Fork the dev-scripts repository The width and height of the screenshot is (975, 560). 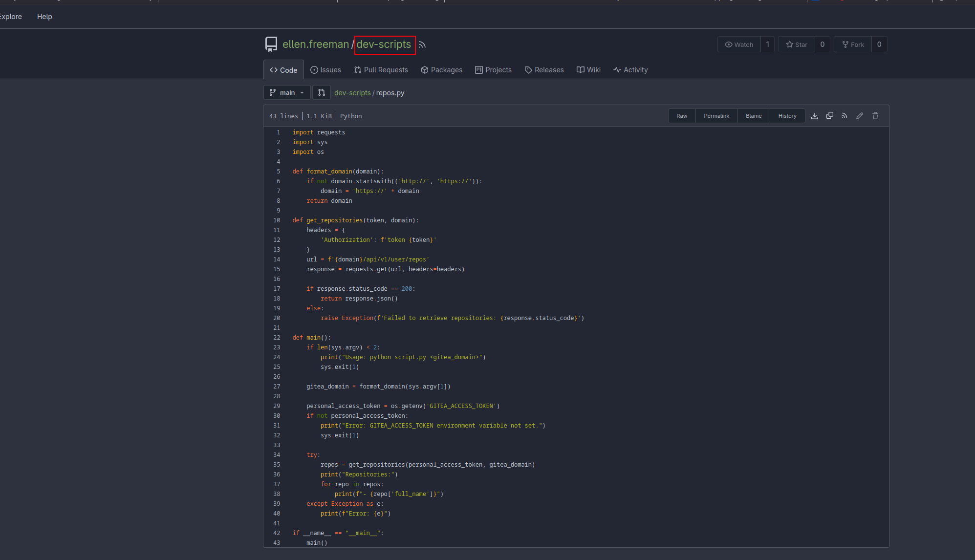pyautogui.click(x=853, y=44)
